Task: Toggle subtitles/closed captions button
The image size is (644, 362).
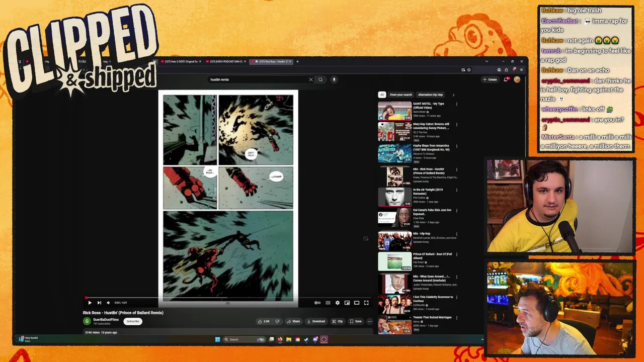Action: tap(328, 303)
